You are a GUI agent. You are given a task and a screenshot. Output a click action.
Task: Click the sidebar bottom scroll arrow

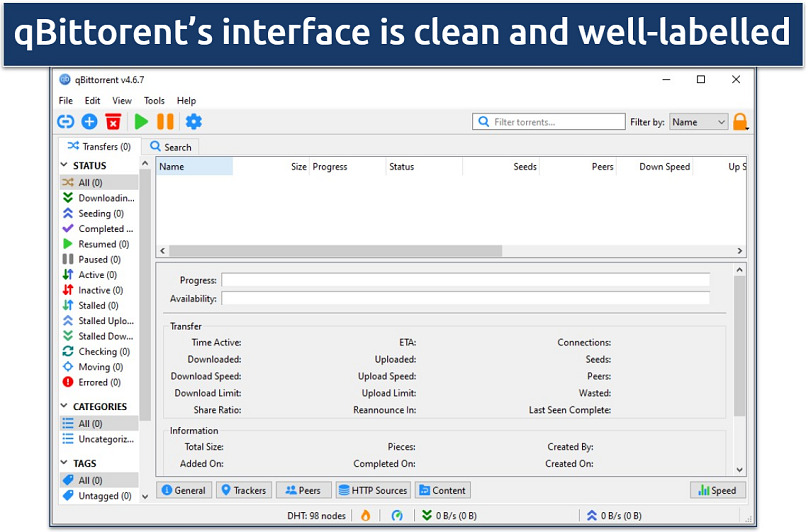145,497
